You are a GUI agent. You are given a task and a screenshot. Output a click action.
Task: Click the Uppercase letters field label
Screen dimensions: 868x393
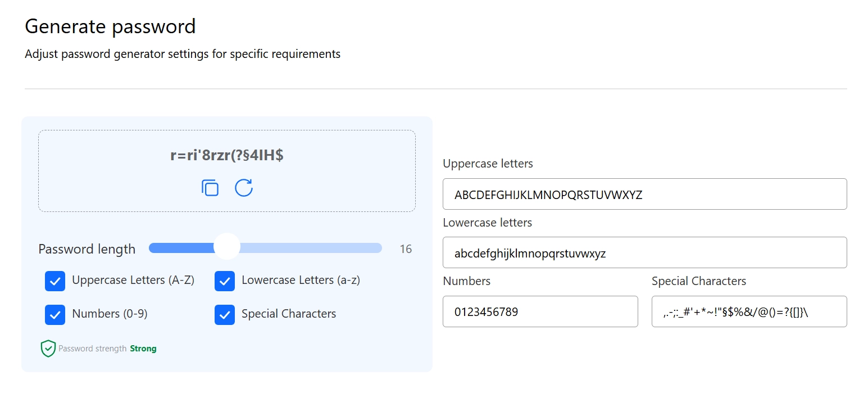coord(488,164)
